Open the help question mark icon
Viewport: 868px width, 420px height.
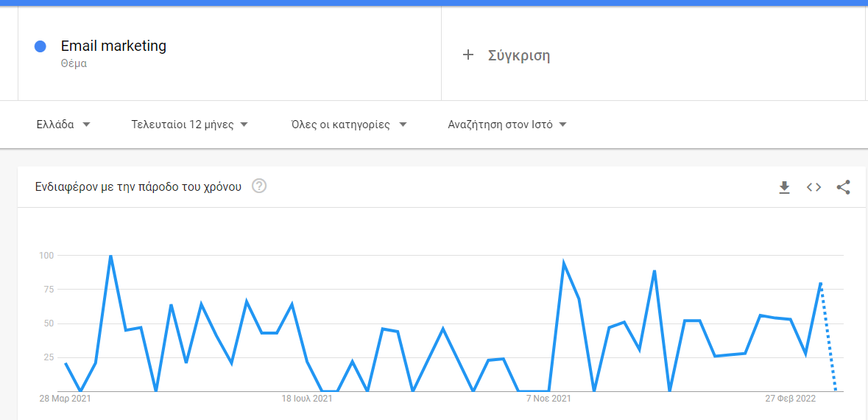pos(259,186)
